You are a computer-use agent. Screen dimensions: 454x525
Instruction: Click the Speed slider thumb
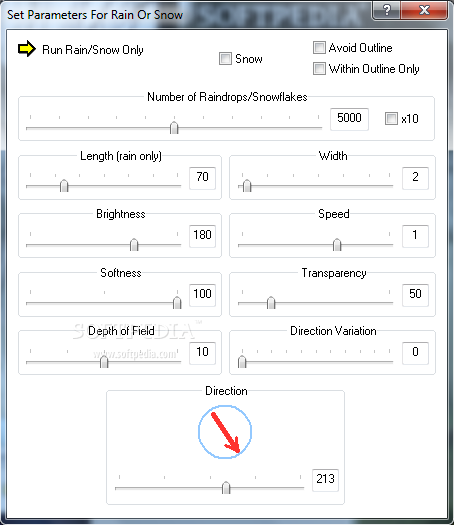tap(337, 244)
